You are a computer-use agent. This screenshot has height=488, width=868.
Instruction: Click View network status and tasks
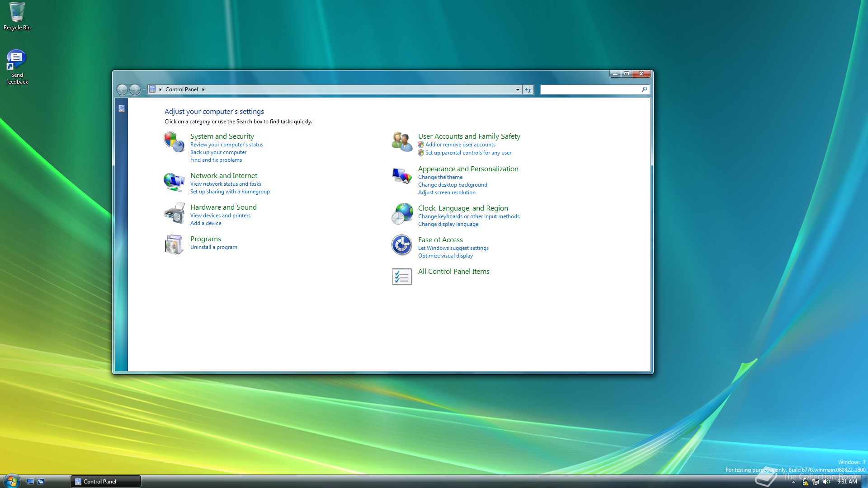tap(226, 184)
